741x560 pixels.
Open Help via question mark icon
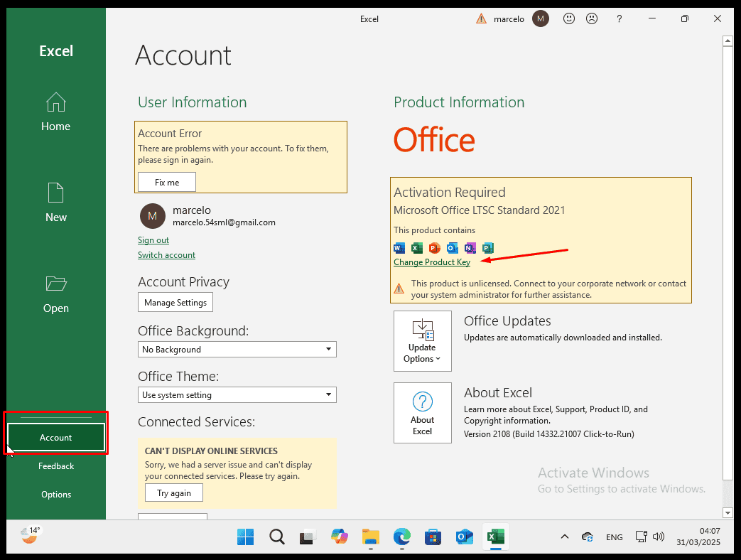[620, 19]
